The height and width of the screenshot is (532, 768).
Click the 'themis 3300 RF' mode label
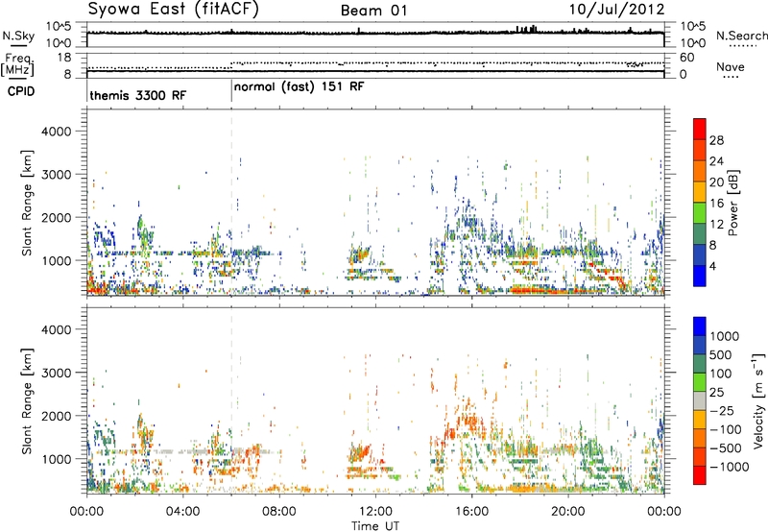[x=138, y=95]
